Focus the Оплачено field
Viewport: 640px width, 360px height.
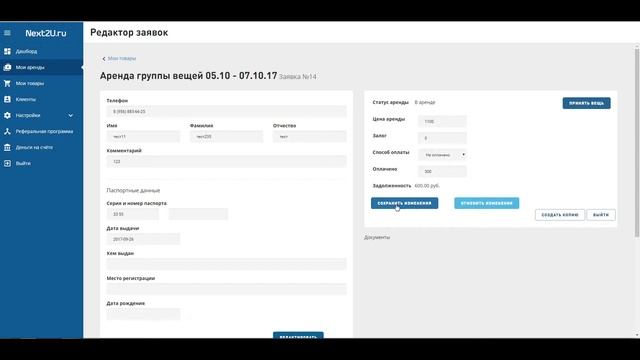click(x=442, y=171)
